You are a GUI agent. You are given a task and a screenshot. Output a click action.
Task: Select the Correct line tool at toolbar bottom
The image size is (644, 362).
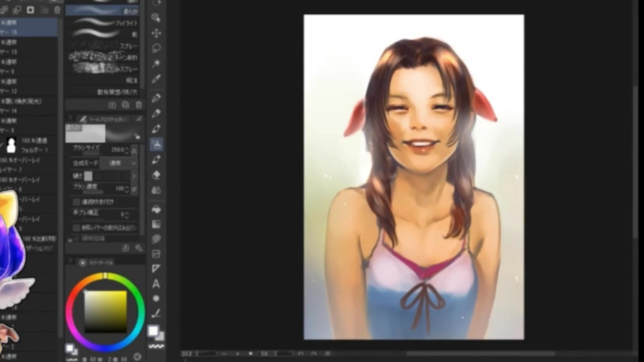[x=156, y=314]
